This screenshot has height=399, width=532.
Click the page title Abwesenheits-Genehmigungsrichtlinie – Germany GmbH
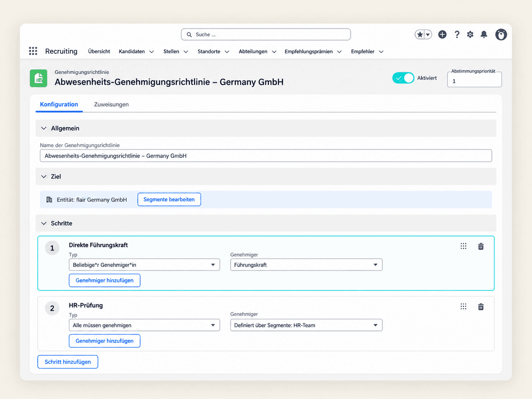tap(169, 82)
